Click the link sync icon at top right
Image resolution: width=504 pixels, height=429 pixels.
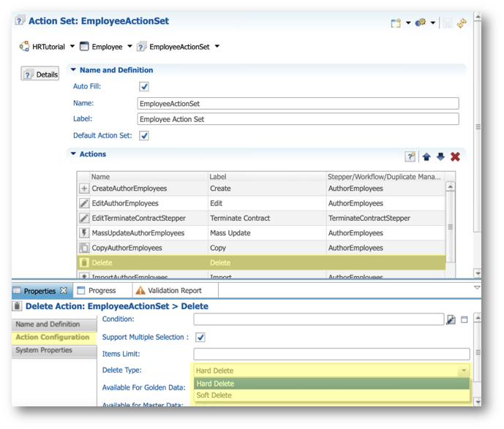pos(462,23)
